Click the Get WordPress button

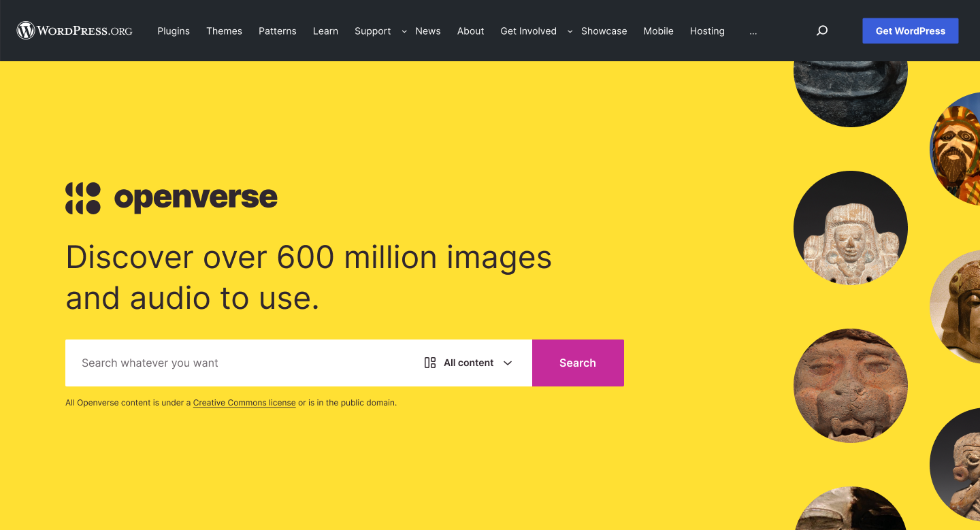910,30
